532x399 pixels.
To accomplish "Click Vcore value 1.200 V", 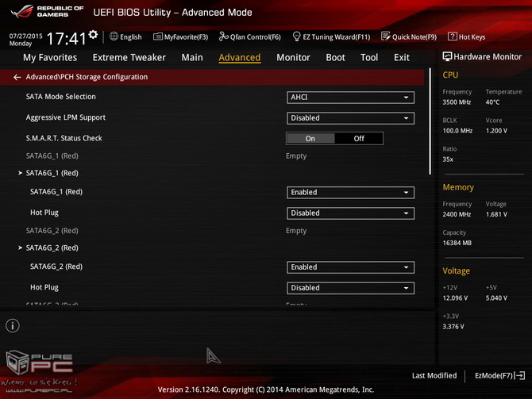I will click(x=496, y=131).
